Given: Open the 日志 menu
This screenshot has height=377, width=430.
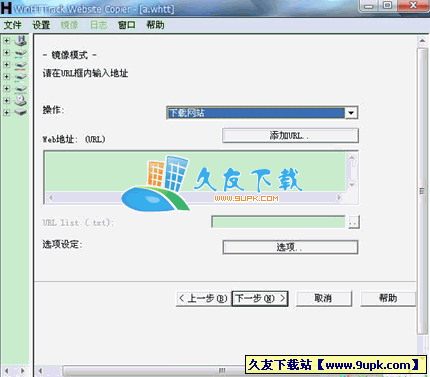Looking at the screenshot, I should (99, 25).
